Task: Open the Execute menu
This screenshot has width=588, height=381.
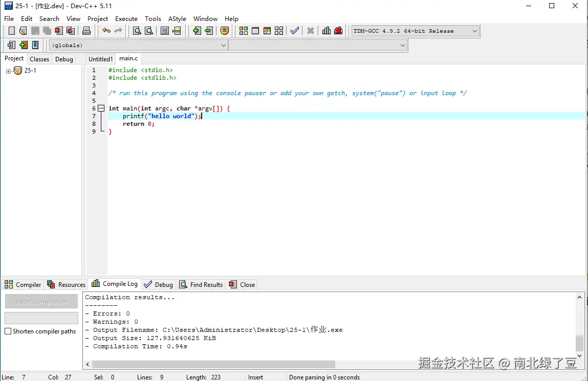Action: (x=126, y=18)
